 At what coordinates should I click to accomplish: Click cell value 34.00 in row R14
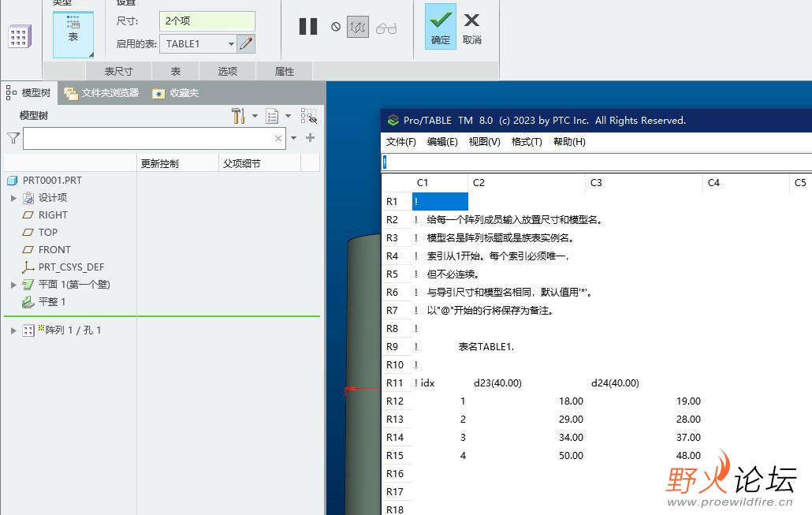tap(571, 437)
